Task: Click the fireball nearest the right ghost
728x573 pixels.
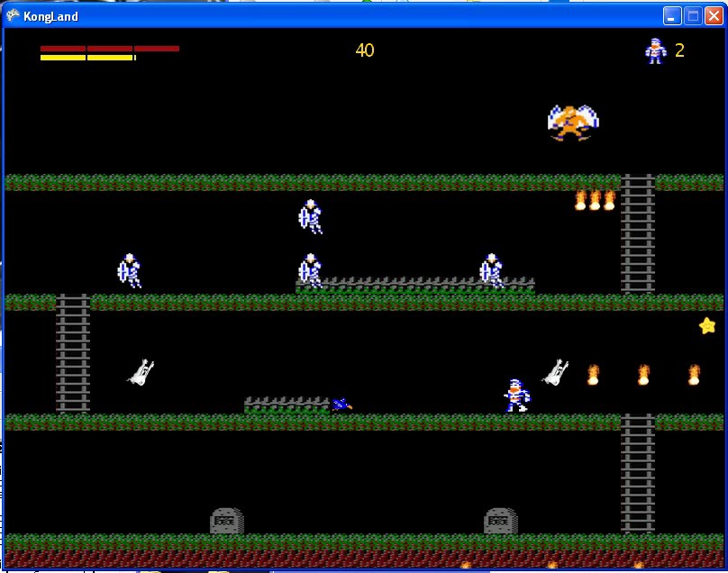Action: pos(593,375)
